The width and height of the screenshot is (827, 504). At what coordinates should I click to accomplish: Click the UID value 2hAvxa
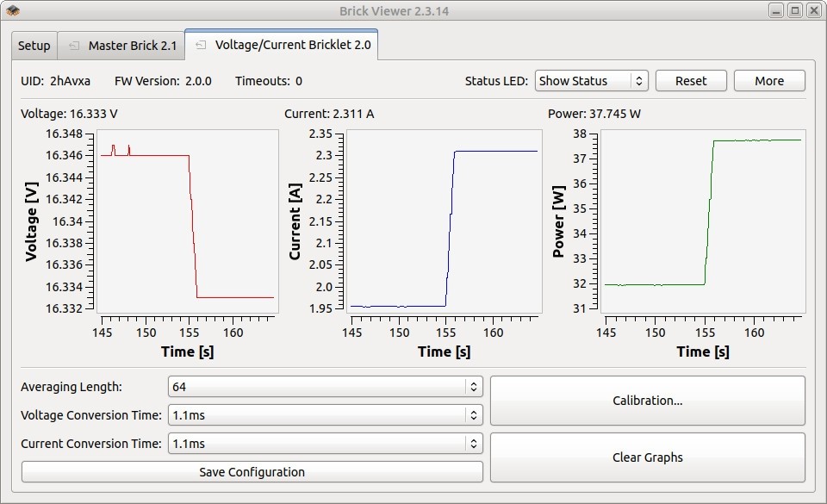pos(70,81)
